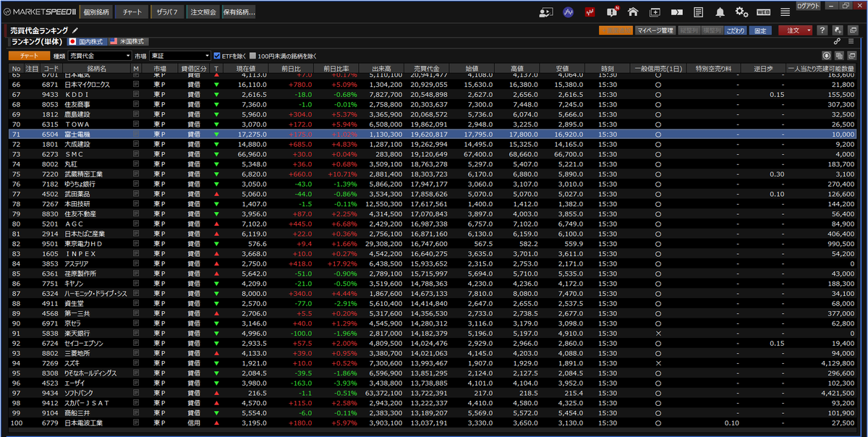Screen dimensions: 868x437
Task: Select the ＩＮＰＥＸ row
Action: point(434,254)
